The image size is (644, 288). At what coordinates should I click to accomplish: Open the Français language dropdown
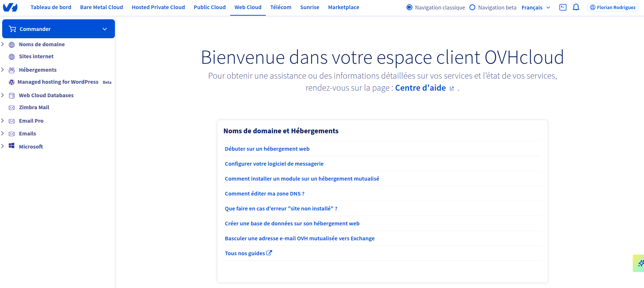[536, 7]
